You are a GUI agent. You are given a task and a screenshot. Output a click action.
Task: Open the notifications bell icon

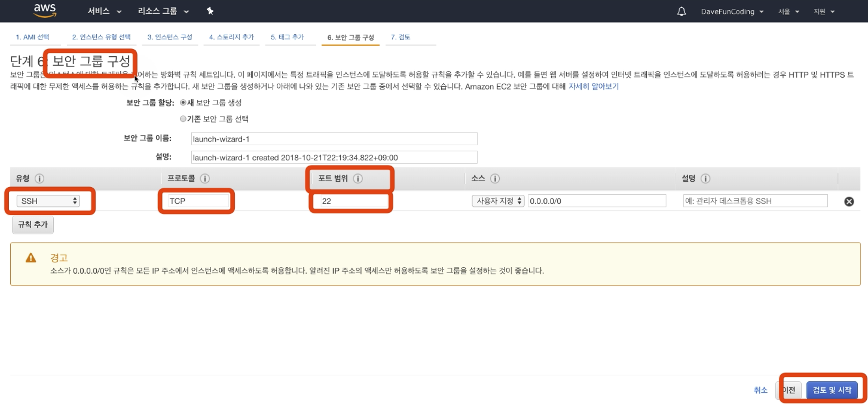681,11
